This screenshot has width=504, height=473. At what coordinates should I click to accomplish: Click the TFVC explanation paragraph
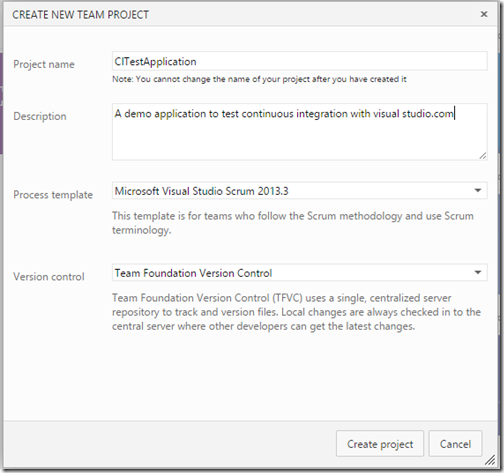tap(296, 312)
